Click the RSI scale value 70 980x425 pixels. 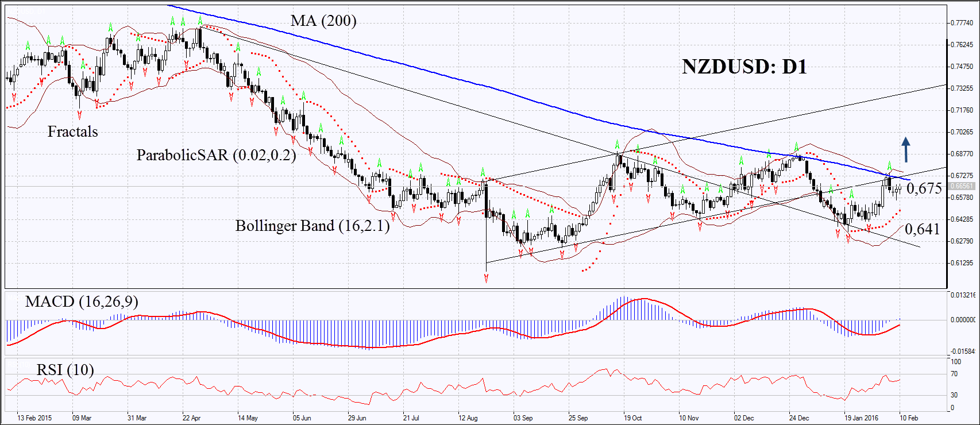click(x=954, y=374)
